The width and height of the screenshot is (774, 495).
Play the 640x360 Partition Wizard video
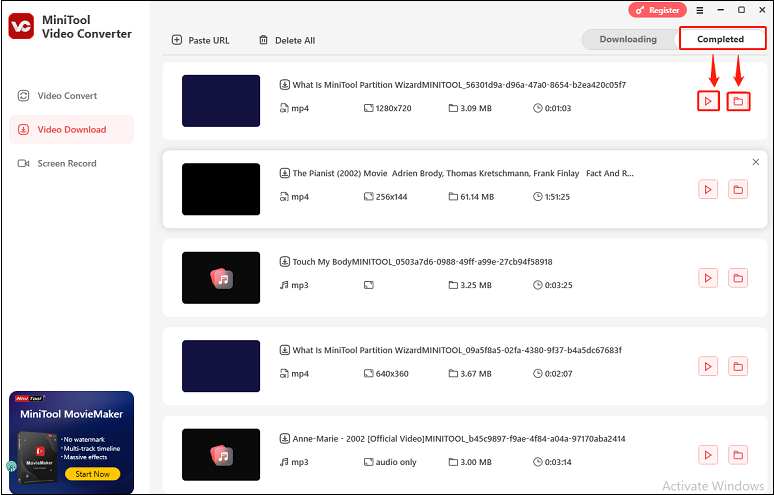coord(708,366)
